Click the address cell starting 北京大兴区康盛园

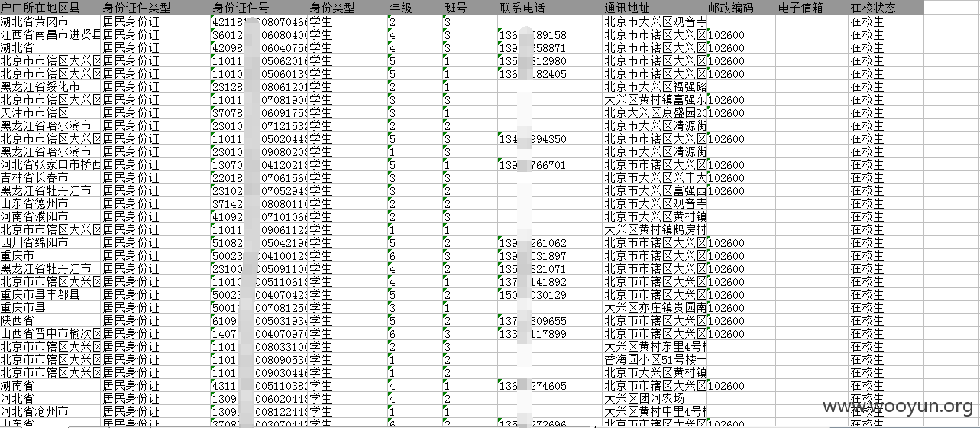point(654,113)
